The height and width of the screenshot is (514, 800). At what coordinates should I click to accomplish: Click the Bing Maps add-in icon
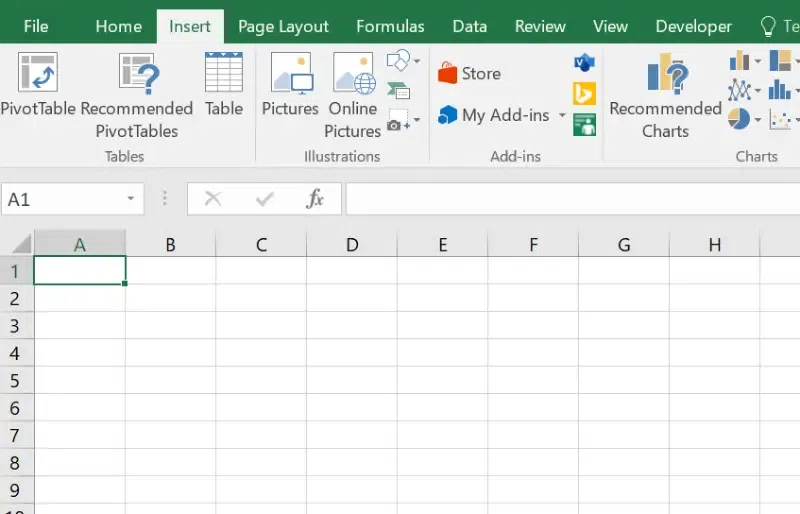pos(584,94)
